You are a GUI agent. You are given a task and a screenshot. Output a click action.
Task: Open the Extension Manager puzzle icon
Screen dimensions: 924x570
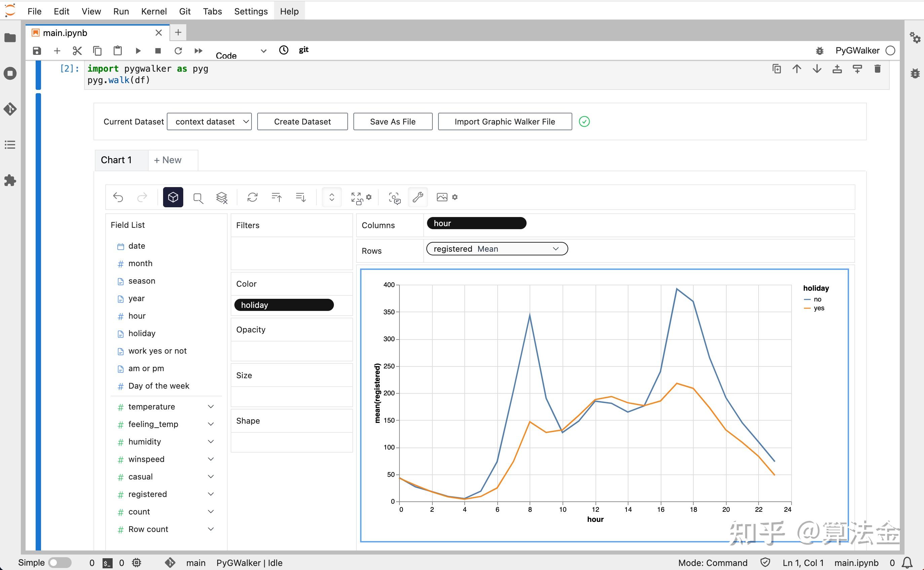(10, 180)
